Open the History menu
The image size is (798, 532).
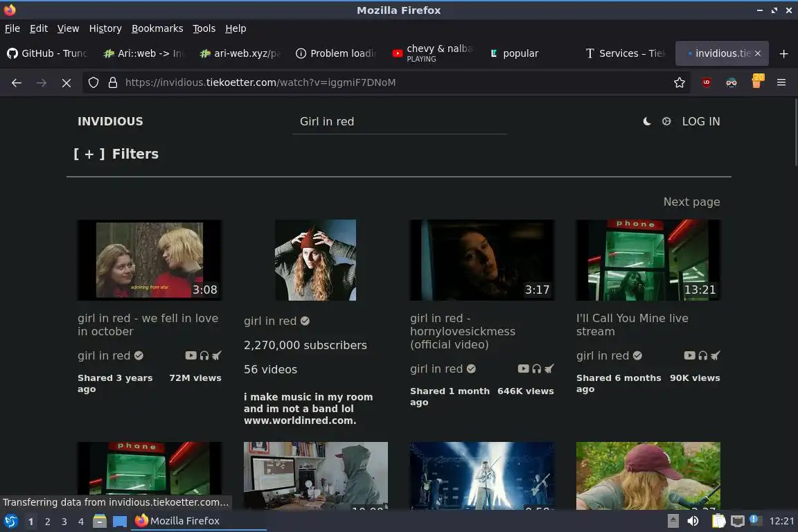105,28
